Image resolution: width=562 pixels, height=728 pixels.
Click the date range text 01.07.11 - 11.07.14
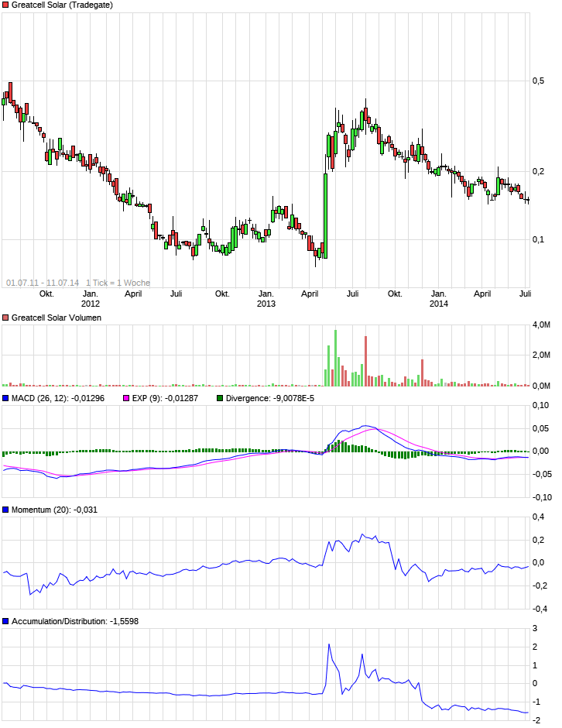click(43, 283)
